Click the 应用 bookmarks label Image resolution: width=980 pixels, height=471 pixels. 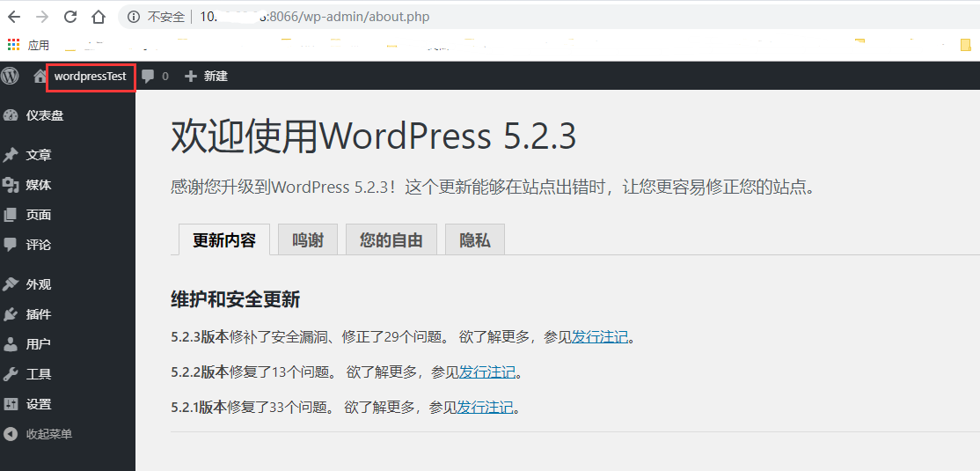pyautogui.click(x=38, y=45)
